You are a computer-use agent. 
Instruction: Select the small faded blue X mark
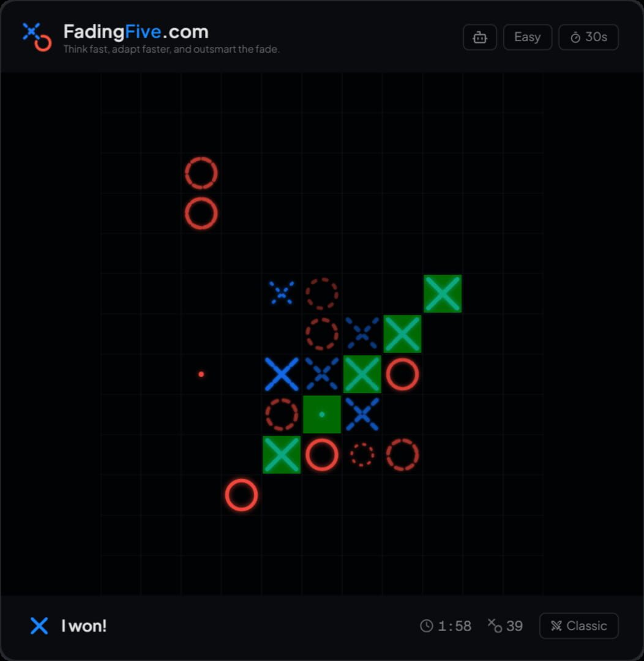tap(281, 293)
